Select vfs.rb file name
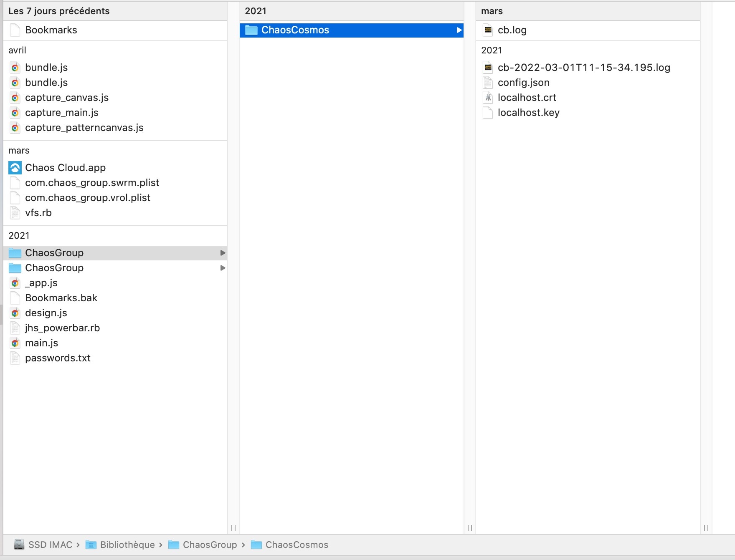Screen dimensions: 735x560 [38, 213]
